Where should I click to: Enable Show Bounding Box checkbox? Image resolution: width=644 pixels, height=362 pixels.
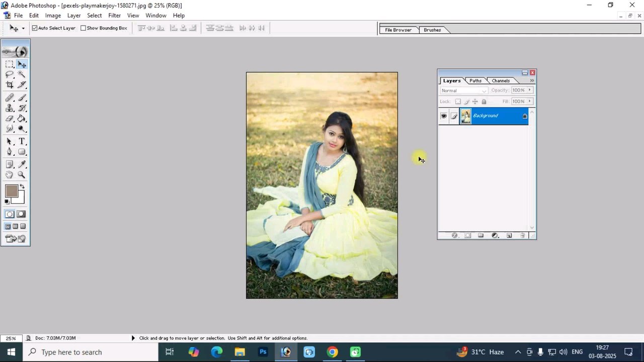84,28
